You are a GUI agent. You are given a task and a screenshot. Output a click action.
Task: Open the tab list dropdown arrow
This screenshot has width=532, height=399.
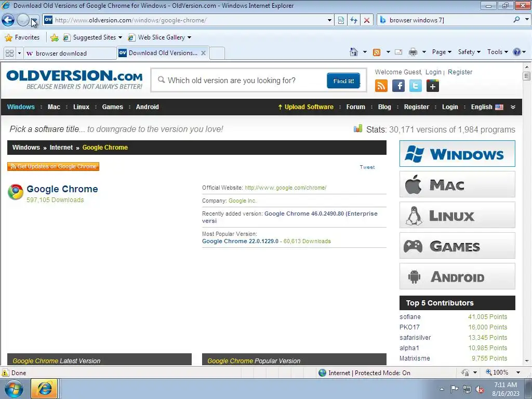[19, 54]
